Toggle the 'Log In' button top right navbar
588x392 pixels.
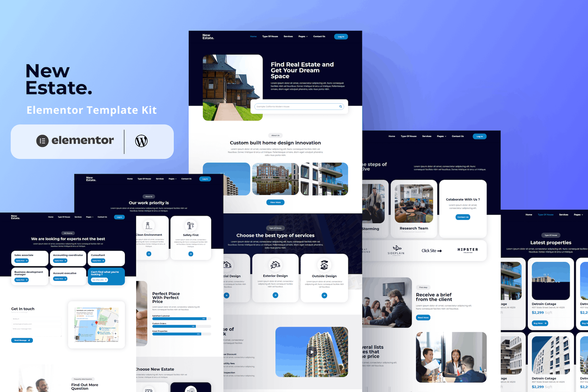(341, 36)
